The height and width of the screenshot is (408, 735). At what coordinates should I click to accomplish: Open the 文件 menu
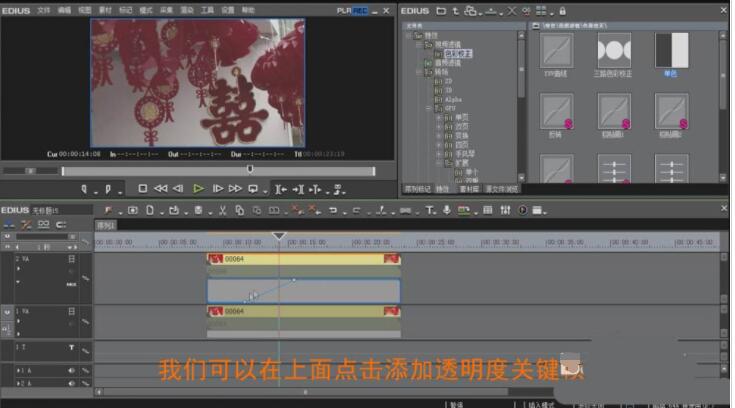point(44,10)
